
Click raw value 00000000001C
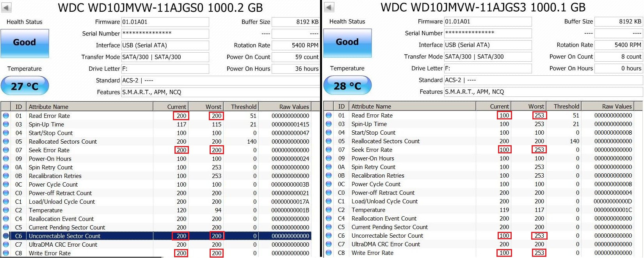coord(613,210)
